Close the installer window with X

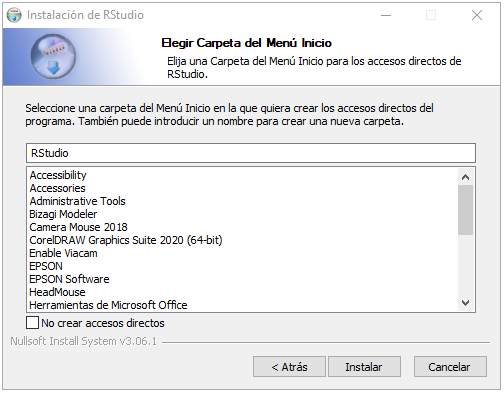pyautogui.click(x=477, y=15)
